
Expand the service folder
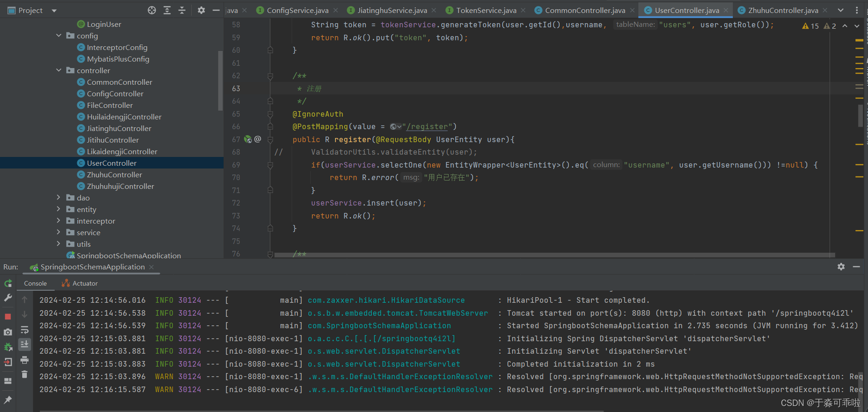point(59,232)
